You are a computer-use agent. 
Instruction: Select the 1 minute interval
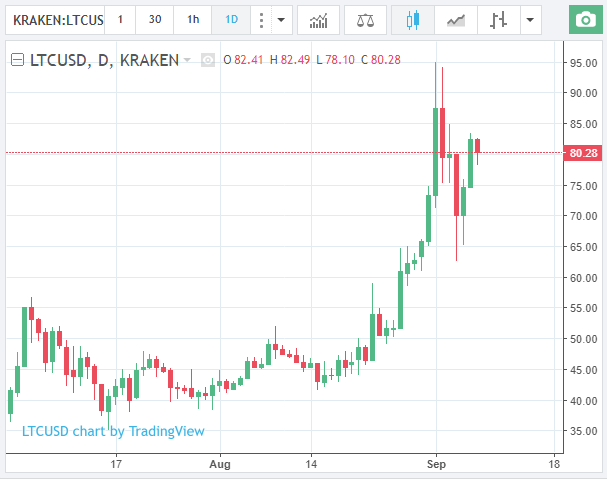pyautogui.click(x=120, y=20)
